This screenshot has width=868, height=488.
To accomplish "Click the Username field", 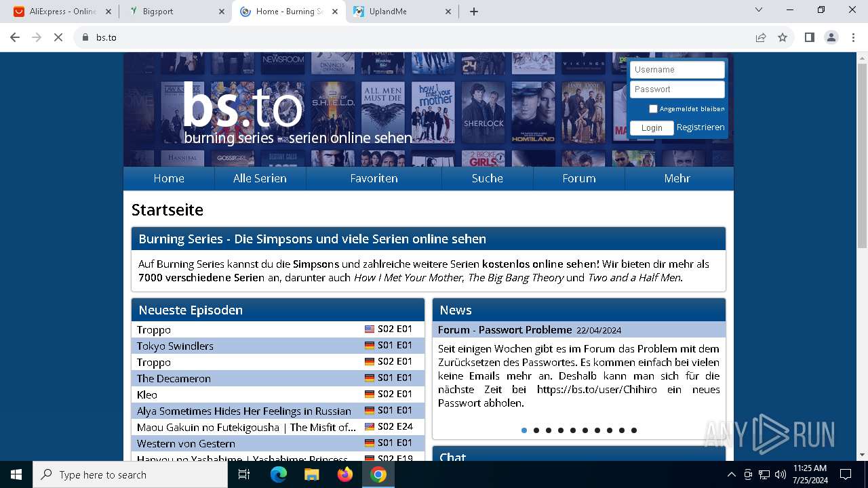I will click(677, 70).
